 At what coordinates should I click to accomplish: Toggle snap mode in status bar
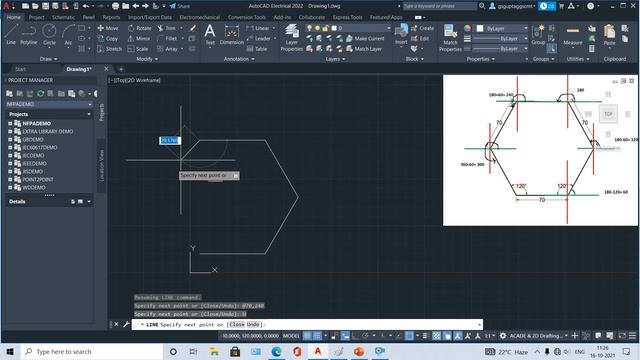click(318, 336)
